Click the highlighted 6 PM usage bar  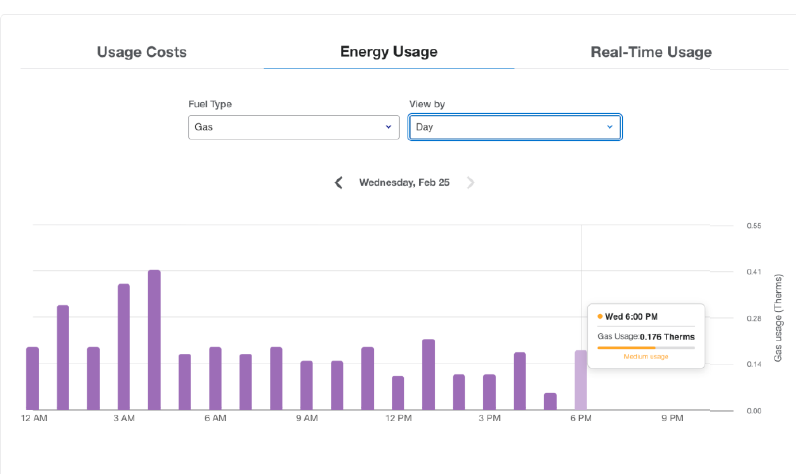coord(581,380)
